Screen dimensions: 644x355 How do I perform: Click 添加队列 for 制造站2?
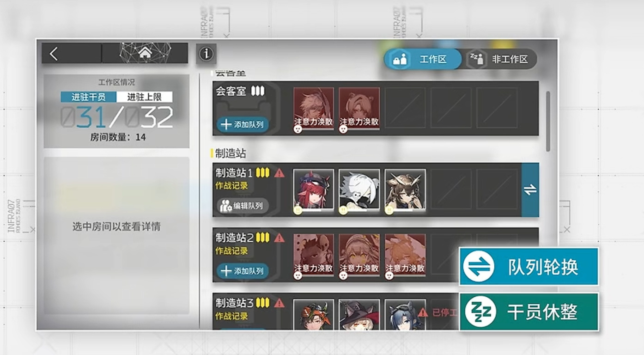243,271
